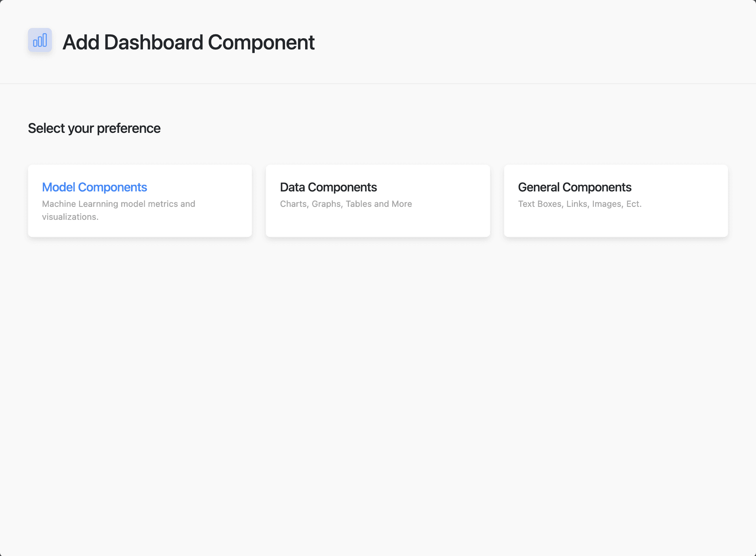Click the bar chart dashboard icon
Screen dimensions: 756x556
(40, 40)
